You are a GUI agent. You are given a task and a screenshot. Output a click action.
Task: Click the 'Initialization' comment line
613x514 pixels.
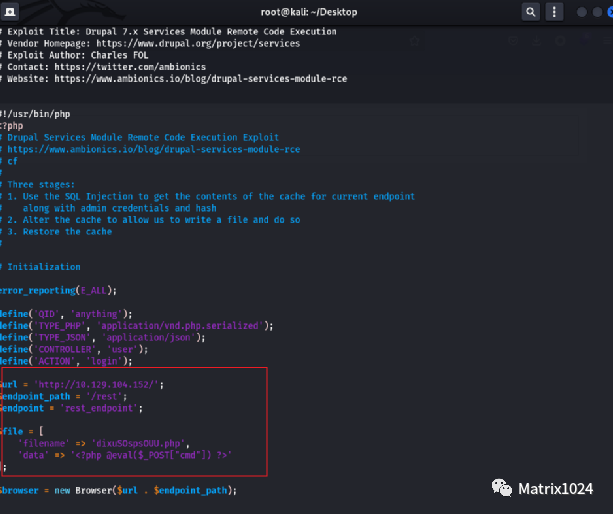click(x=40, y=267)
